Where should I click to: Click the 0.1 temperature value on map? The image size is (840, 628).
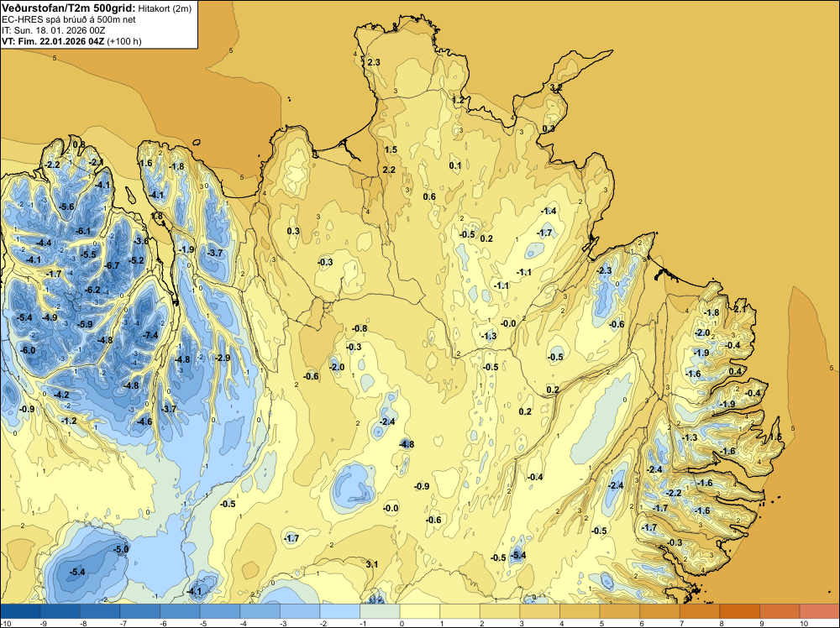(454, 165)
